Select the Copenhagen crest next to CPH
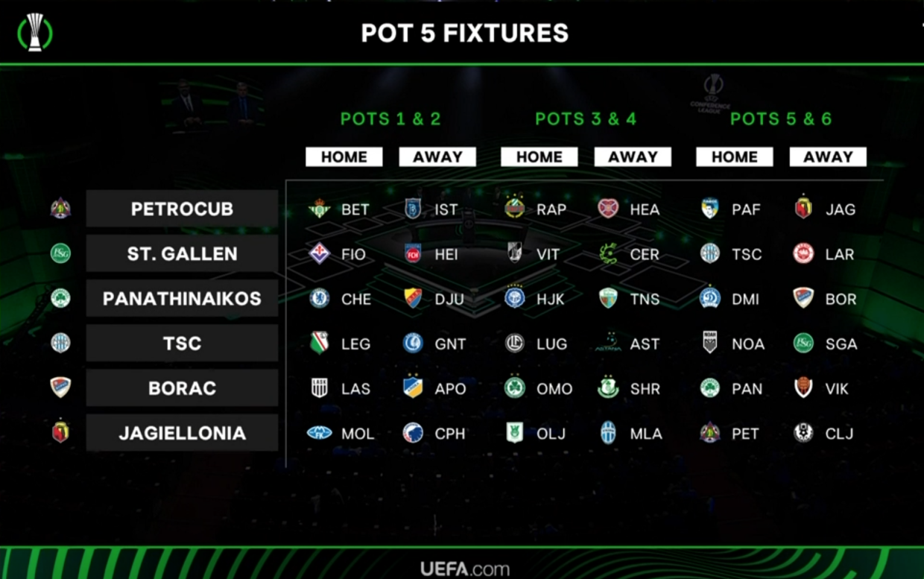 coord(413,433)
